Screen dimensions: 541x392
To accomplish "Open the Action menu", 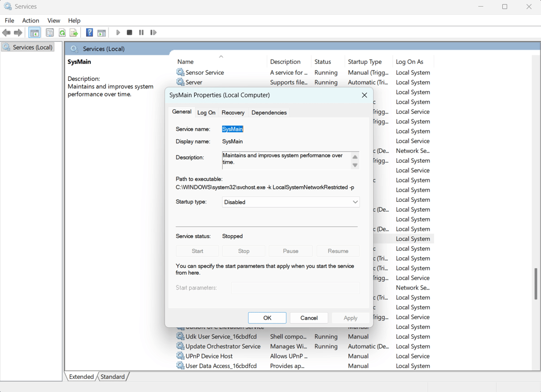I will click(x=31, y=20).
